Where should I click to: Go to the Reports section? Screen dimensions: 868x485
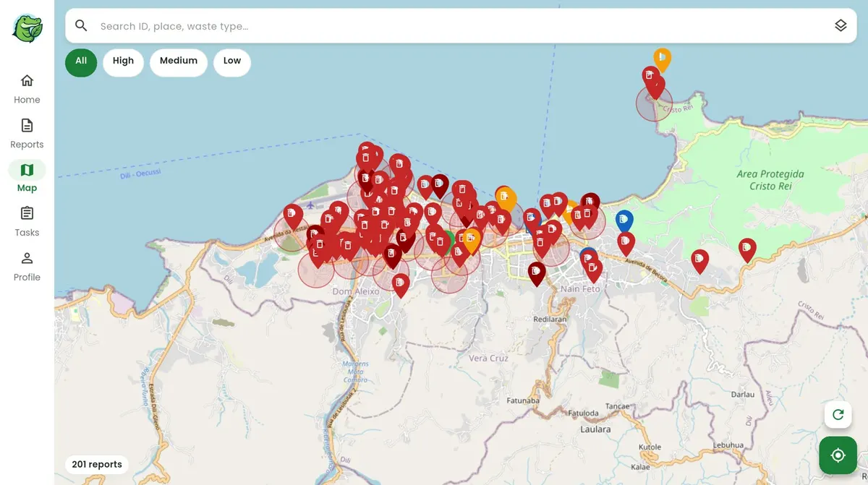click(27, 134)
